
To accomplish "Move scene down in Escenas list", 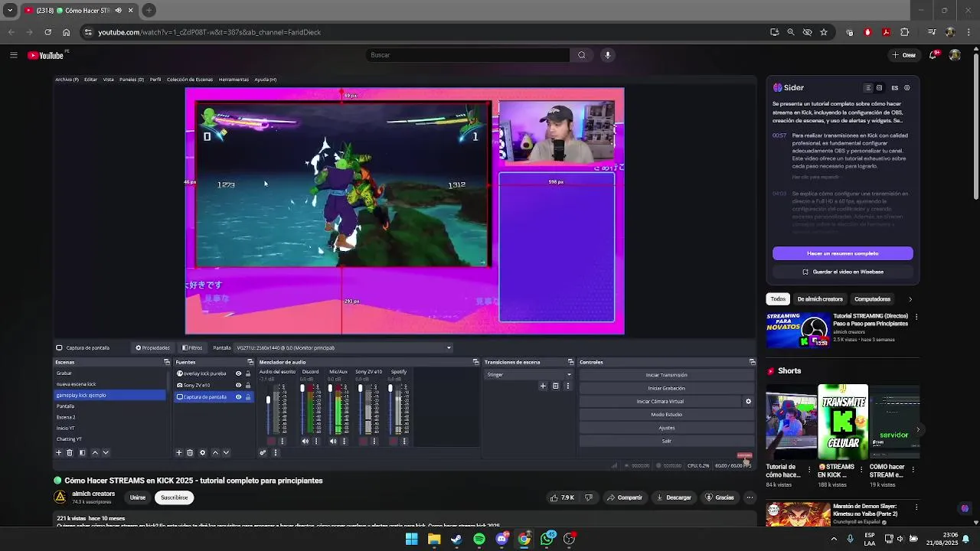I will point(106,452).
